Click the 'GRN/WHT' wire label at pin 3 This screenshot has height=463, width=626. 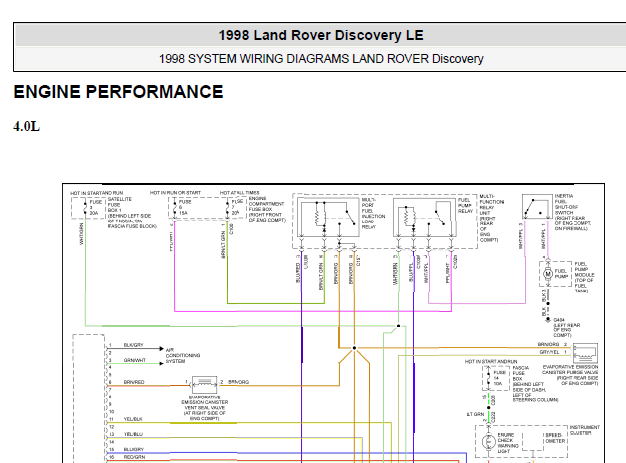(135, 360)
